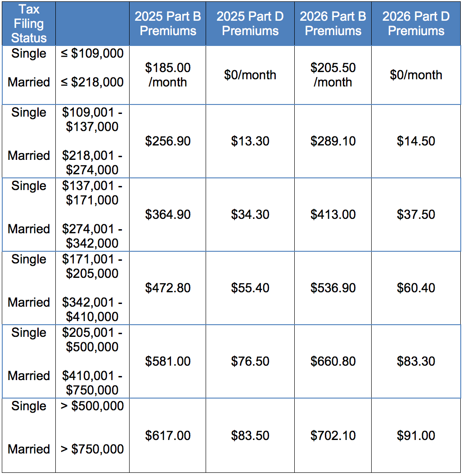Select the $60.40 premium cell
Screen dimensions: 463x476
(416, 288)
